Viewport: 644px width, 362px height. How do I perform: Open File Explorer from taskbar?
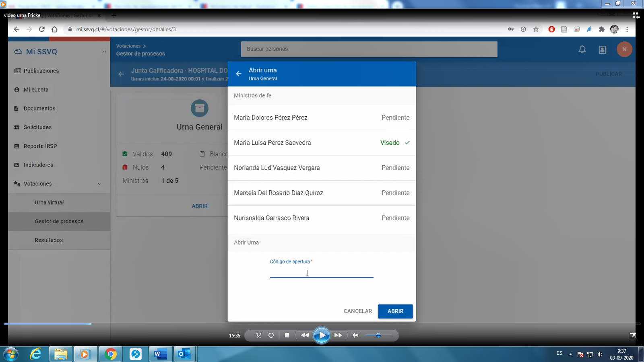coord(61,354)
